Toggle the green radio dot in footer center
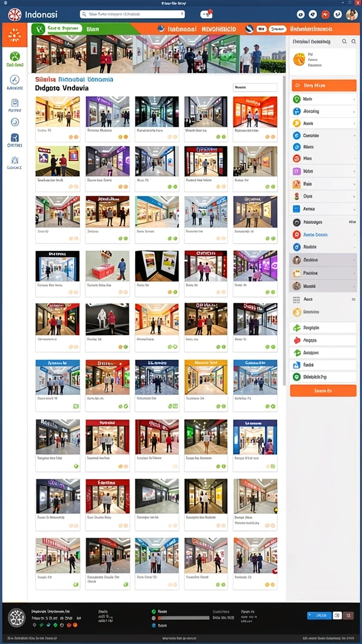The width and height of the screenshot is (362, 644). click(x=154, y=611)
